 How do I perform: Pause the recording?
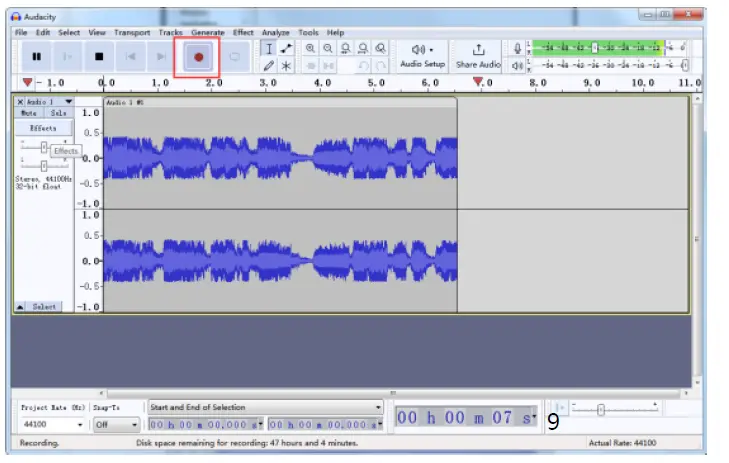click(37, 57)
